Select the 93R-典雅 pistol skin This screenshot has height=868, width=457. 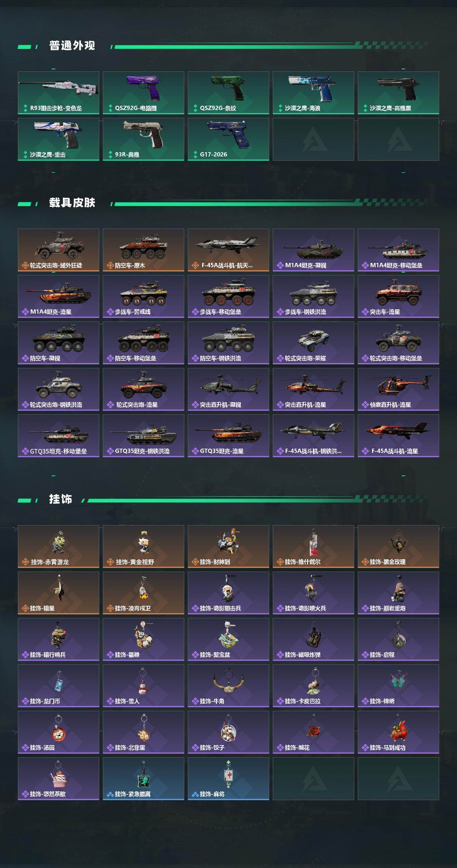144,139
